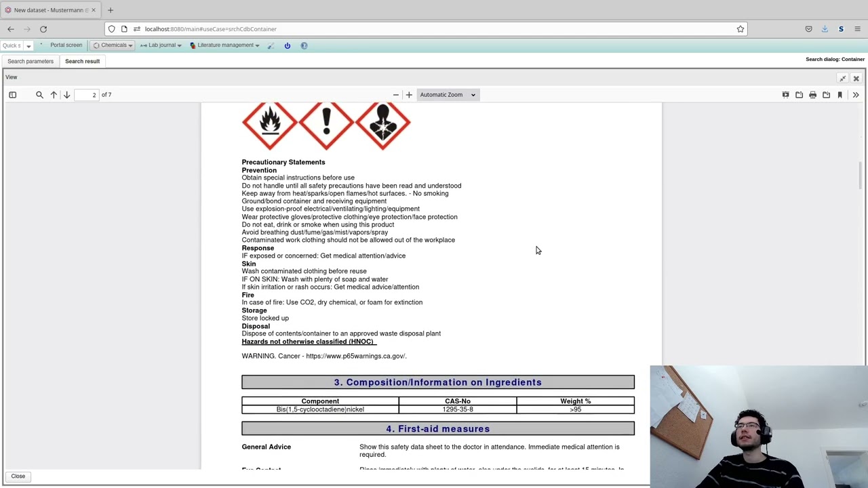Open the Automatic Zoom dropdown
Image resolution: width=868 pixels, height=488 pixels.
click(447, 95)
